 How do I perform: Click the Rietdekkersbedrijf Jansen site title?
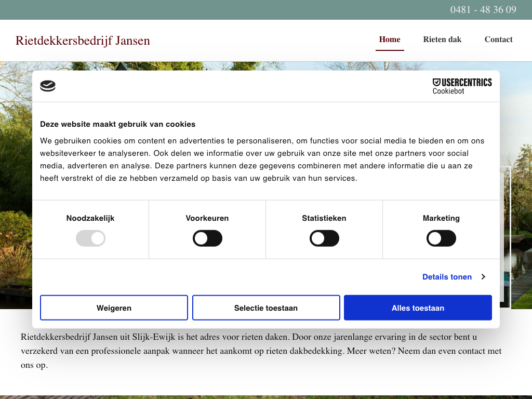pos(83,41)
